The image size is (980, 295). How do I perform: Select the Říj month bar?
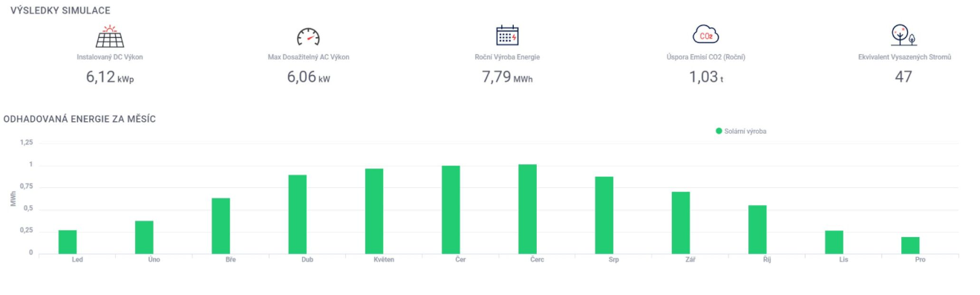(x=757, y=230)
